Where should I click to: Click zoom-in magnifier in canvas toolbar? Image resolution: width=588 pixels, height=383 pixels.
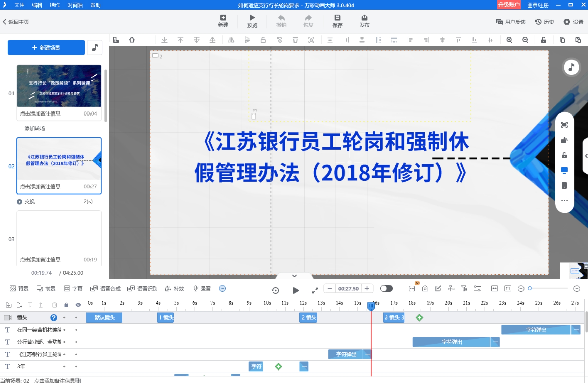coord(509,40)
